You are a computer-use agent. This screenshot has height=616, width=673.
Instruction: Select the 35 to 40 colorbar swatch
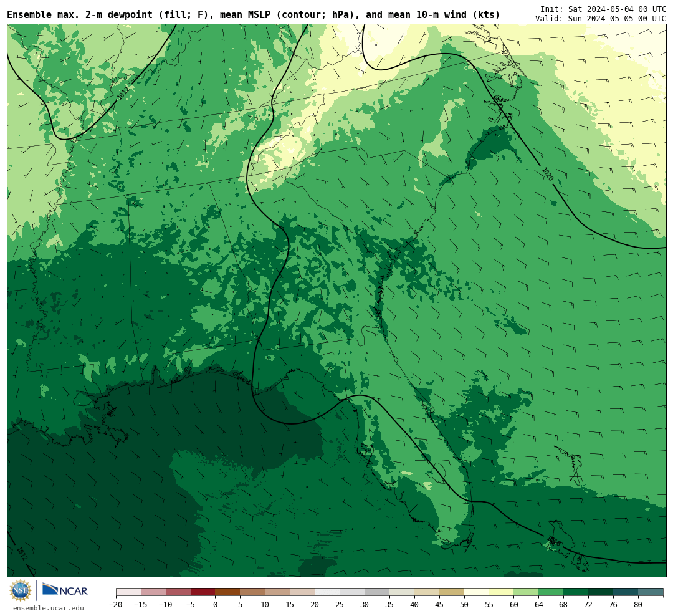[402, 592]
